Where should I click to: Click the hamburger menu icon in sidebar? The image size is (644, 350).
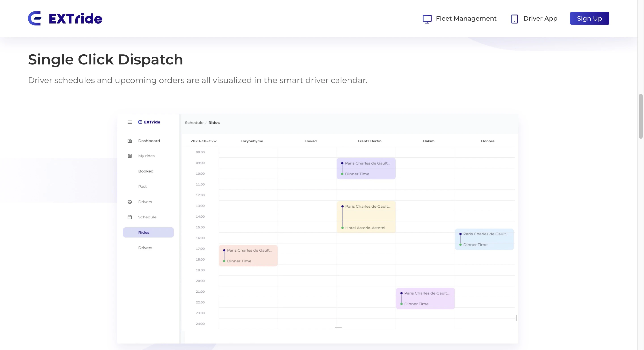(129, 122)
